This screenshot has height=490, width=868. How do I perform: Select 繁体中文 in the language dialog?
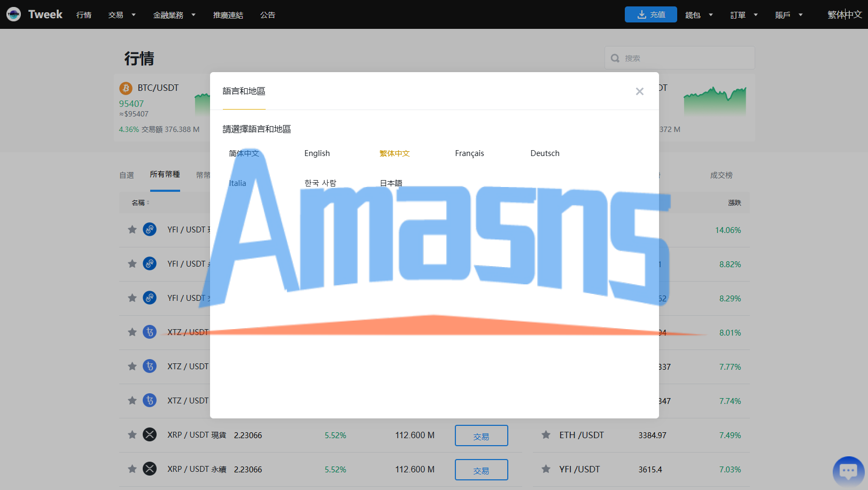click(x=394, y=153)
